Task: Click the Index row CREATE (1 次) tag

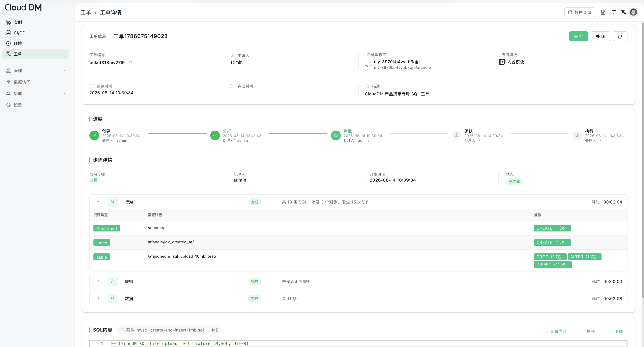Action: (552, 242)
